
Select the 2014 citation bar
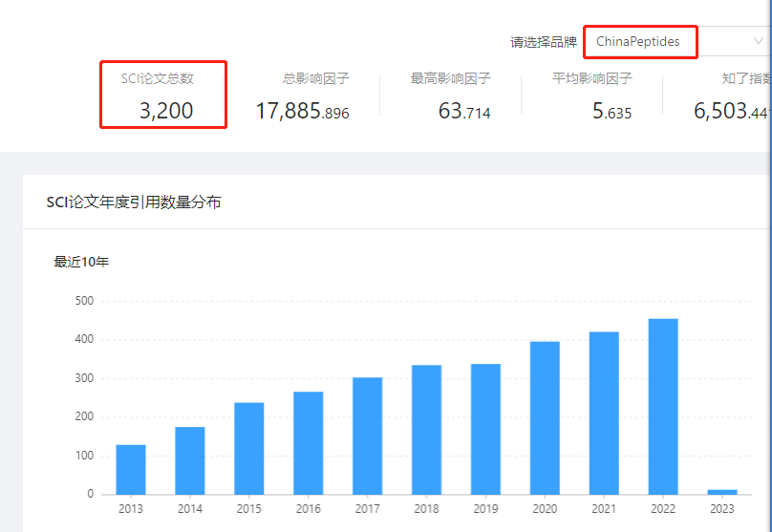[x=190, y=460]
